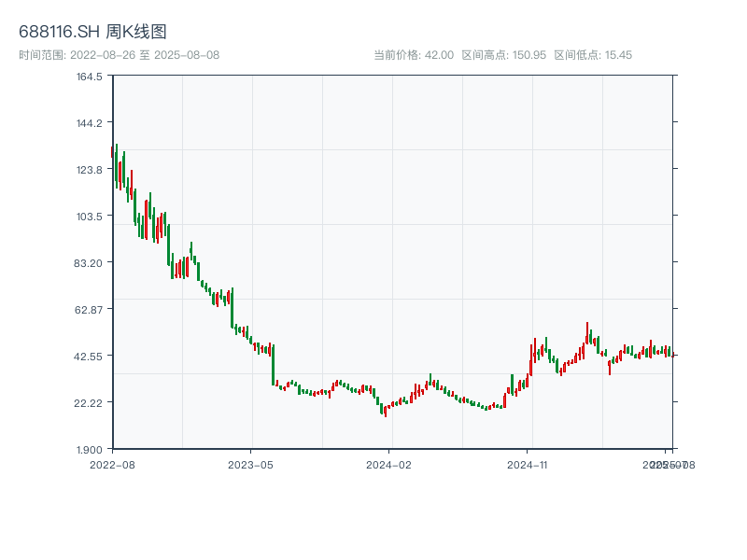This screenshot has width=747, height=560.
Task: Click the 144.2 y-axis price label
Action: pyautogui.click(x=90, y=123)
